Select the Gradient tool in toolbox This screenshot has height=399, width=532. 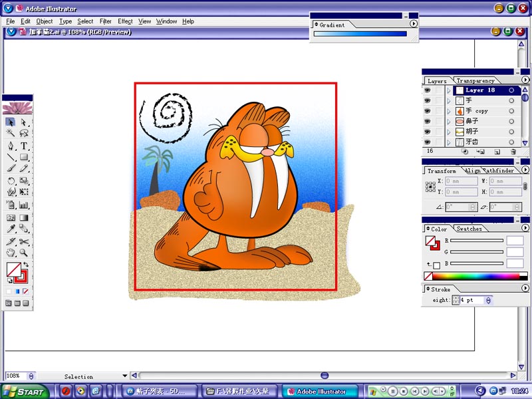tap(23, 217)
